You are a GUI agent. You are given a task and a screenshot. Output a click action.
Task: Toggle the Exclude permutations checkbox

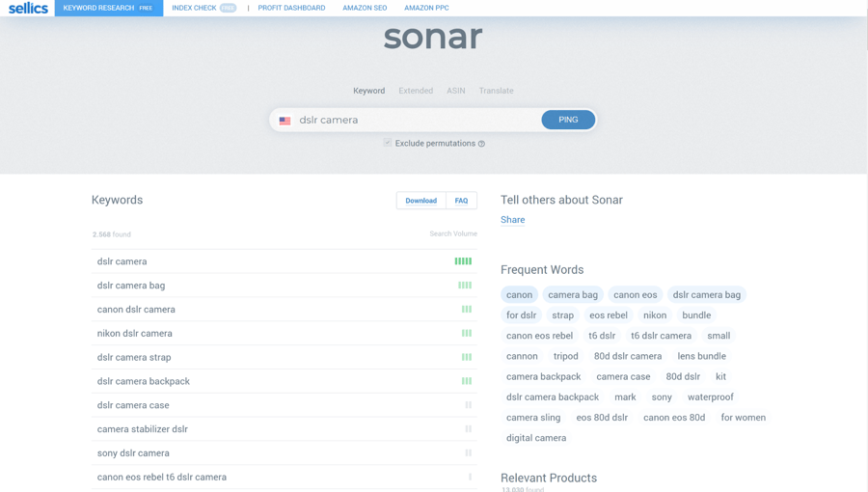tap(388, 143)
